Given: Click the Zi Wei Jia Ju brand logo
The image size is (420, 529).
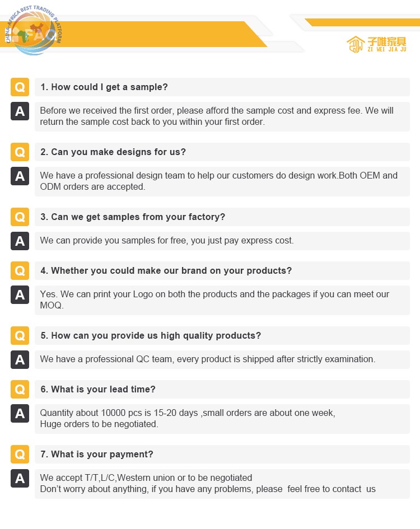Looking at the screenshot, I should 376,44.
